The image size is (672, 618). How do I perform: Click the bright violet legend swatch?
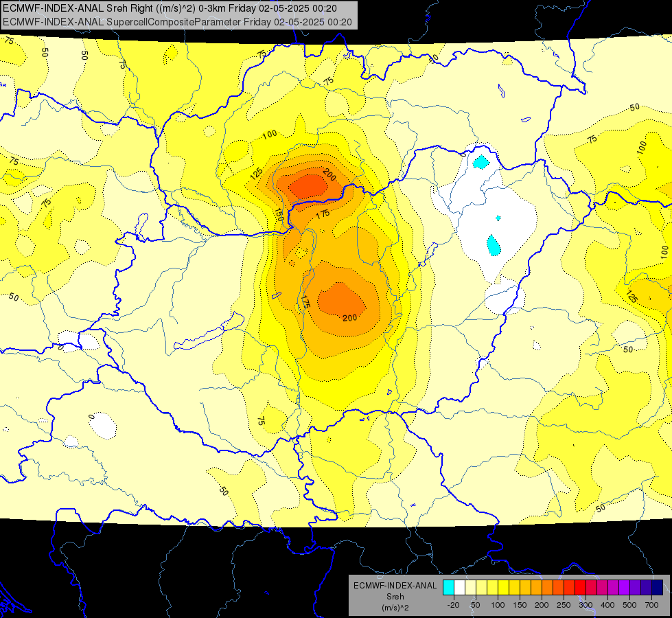pos(625,587)
